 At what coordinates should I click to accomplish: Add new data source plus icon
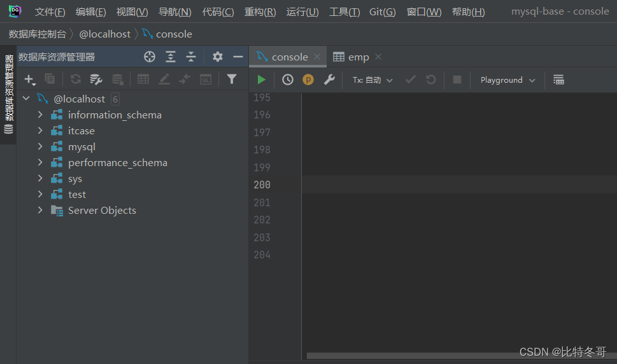[29, 80]
